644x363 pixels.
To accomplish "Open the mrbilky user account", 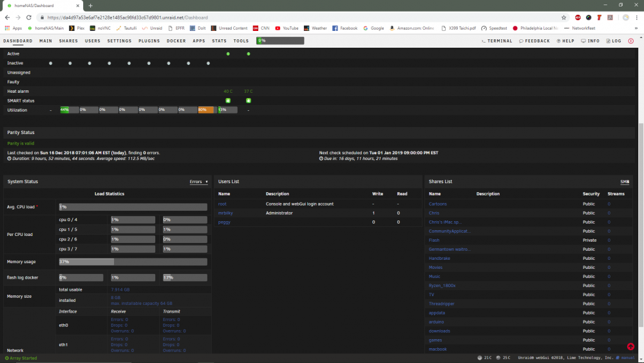I will 225,213.
